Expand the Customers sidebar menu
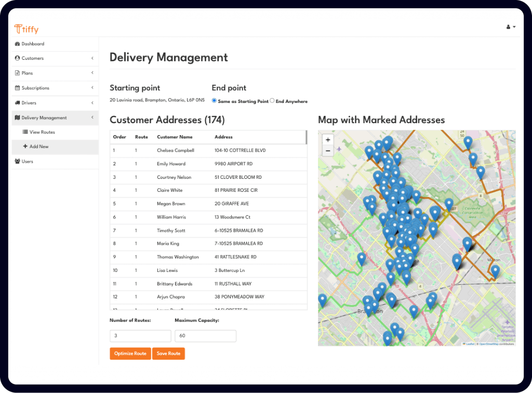Image resolution: width=532 pixels, height=393 pixels. pos(92,58)
